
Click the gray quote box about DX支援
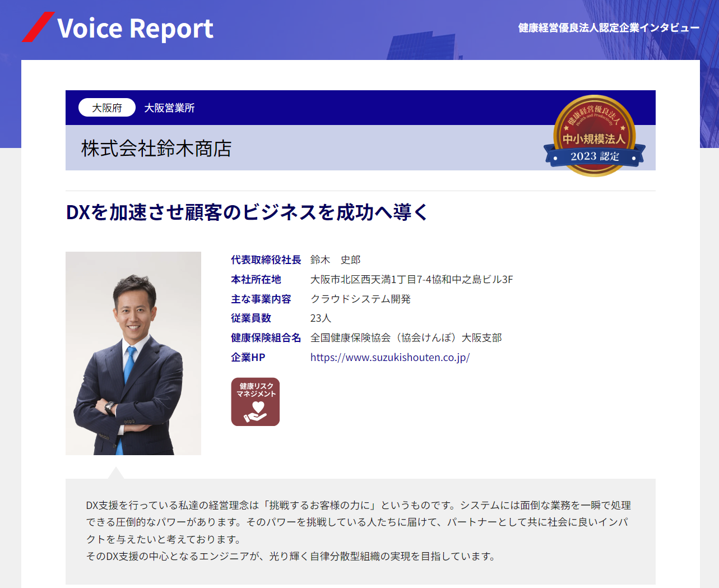[x=360, y=531]
